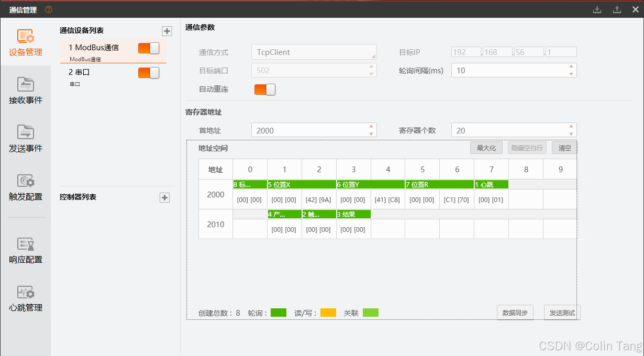This screenshot has width=644, height=356.
Task: Select the green 8 标... register block
Action: (250, 184)
